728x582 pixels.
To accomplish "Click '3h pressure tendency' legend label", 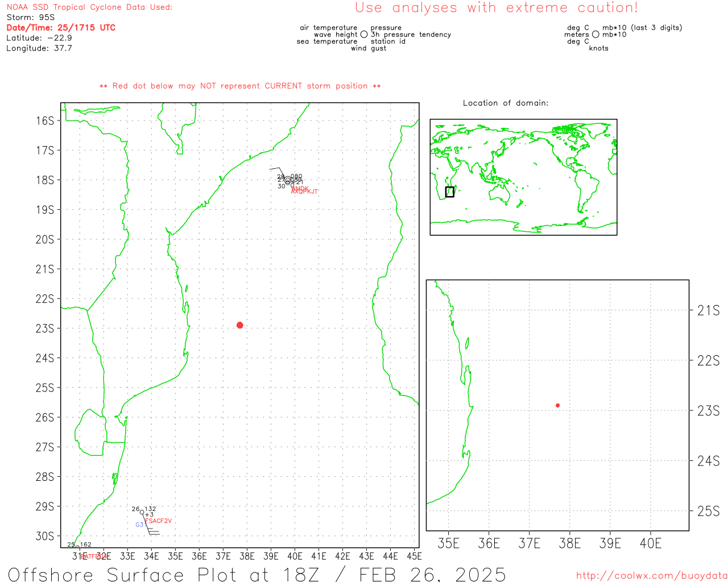I will point(411,35).
